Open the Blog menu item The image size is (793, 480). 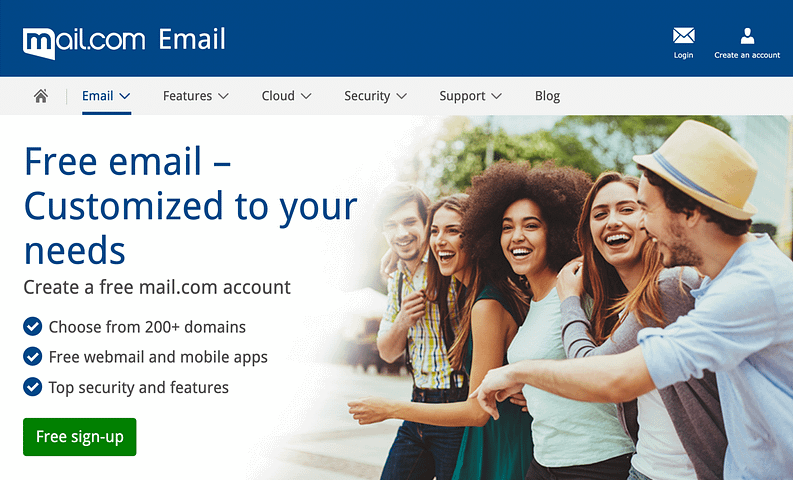547,96
